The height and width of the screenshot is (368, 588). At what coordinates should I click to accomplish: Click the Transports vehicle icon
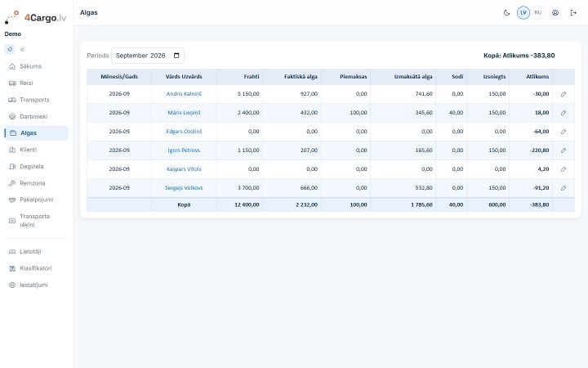pyautogui.click(x=12, y=100)
